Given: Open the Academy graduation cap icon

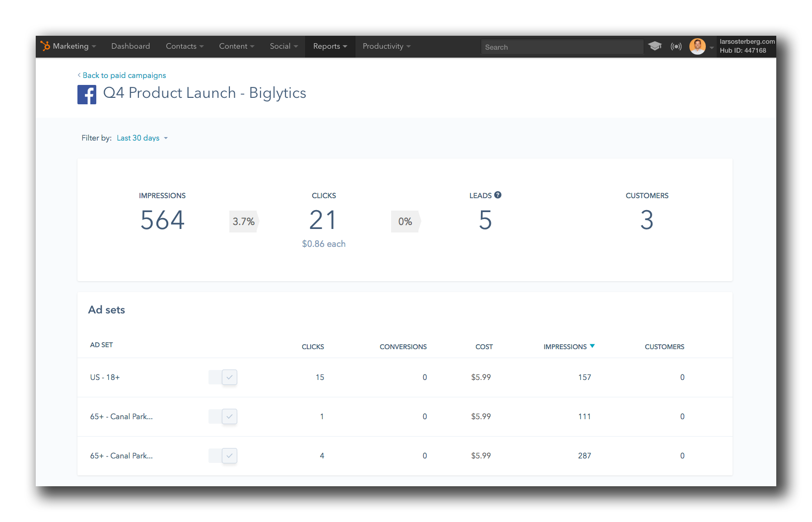Looking at the screenshot, I should tap(655, 46).
